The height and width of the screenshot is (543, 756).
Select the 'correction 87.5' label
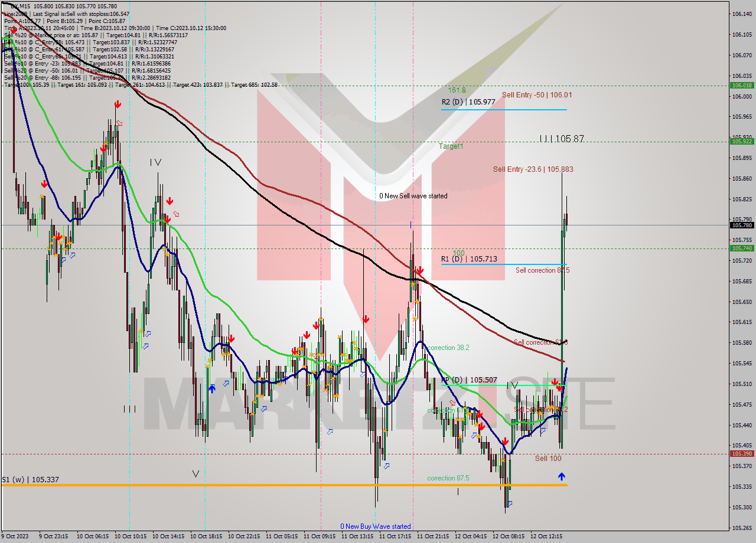[448, 478]
